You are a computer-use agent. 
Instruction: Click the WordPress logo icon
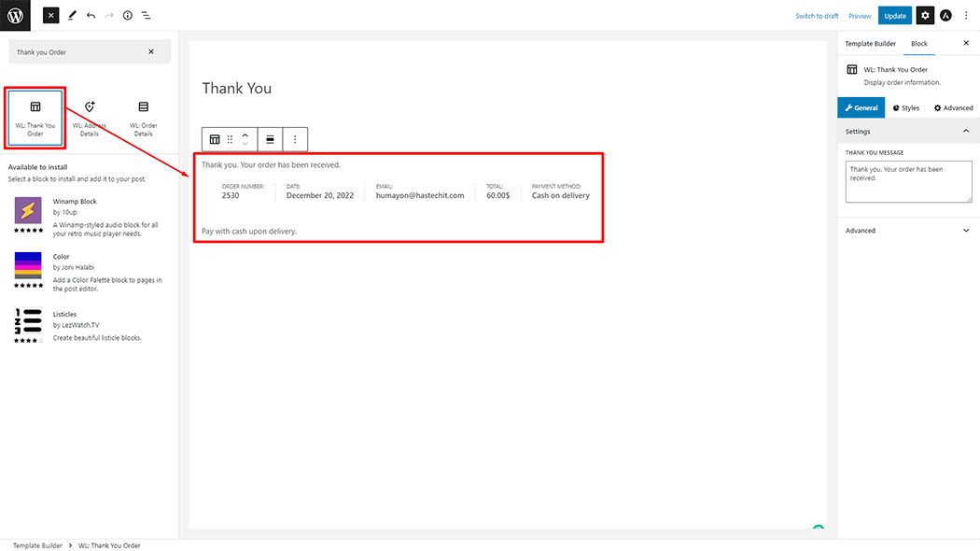pos(15,15)
